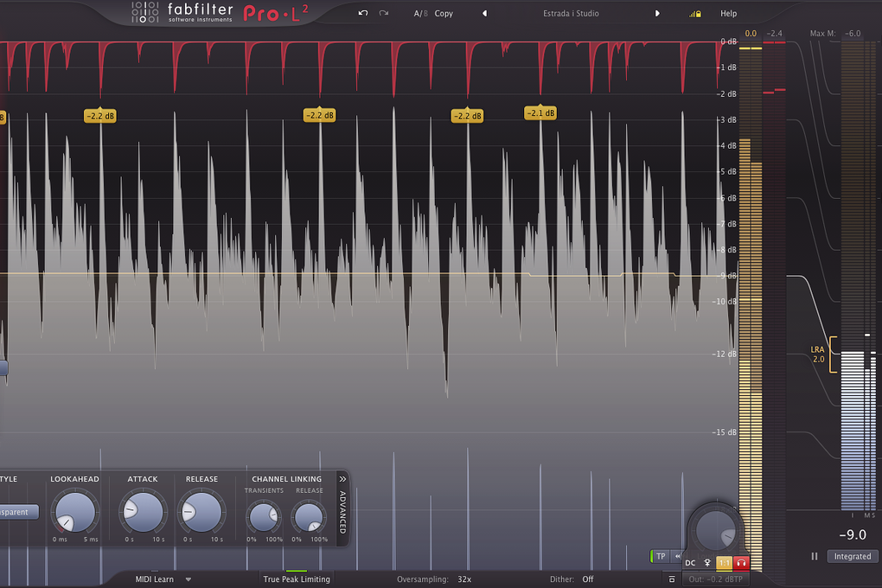882x588 pixels.
Task: Click the 0 dB scale label
Action: tap(728, 42)
